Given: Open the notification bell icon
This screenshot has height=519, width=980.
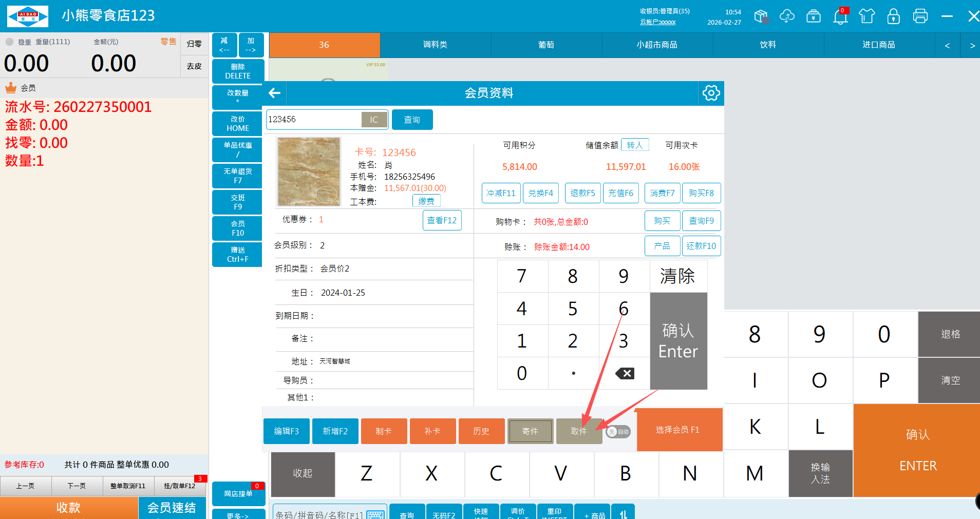Looking at the screenshot, I should click(840, 16).
